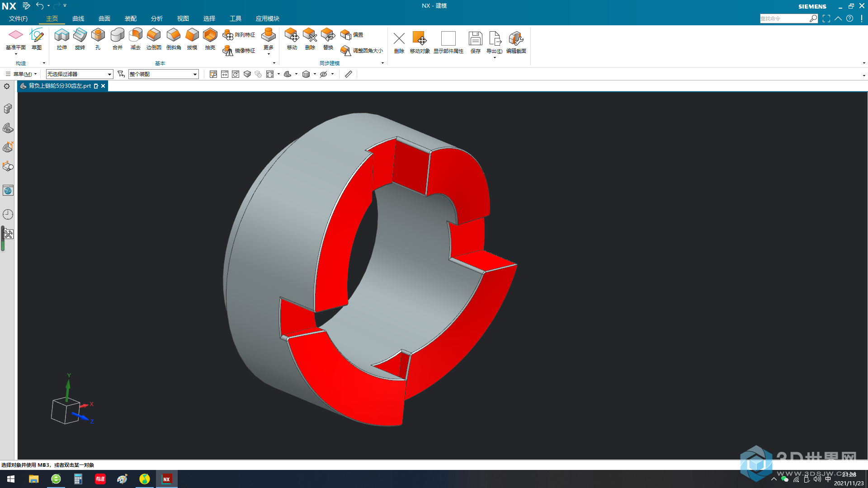Switch to the 曲线 ribbon tab

click(x=78, y=19)
